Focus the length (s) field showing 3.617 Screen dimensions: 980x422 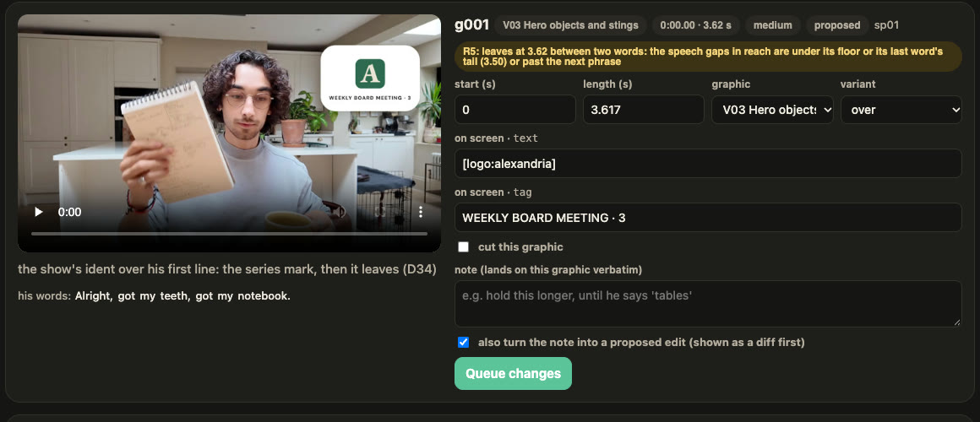pyautogui.click(x=644, y=109)
